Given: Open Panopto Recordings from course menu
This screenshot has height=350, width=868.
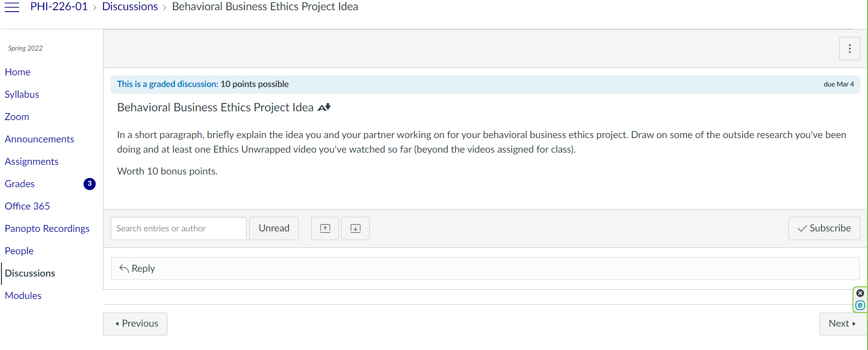Looking at the screenshot, I should 47,228.
